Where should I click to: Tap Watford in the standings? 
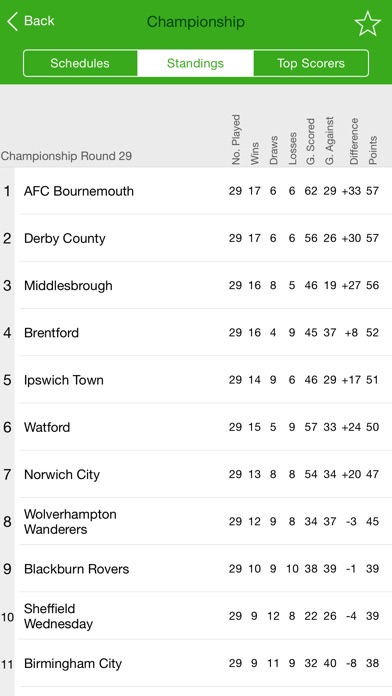pos(196,427)
